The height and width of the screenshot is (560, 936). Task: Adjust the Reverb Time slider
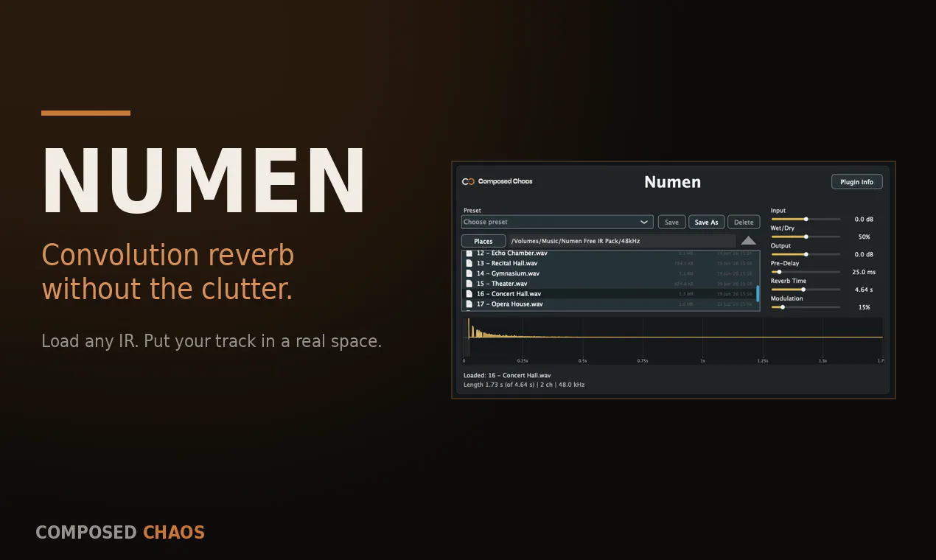pyautogui.click(x=806, y=290)
